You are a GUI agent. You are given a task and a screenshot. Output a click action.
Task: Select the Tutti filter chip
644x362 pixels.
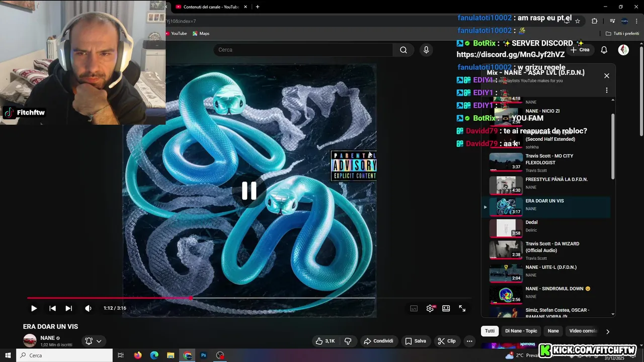coord(490,331)
